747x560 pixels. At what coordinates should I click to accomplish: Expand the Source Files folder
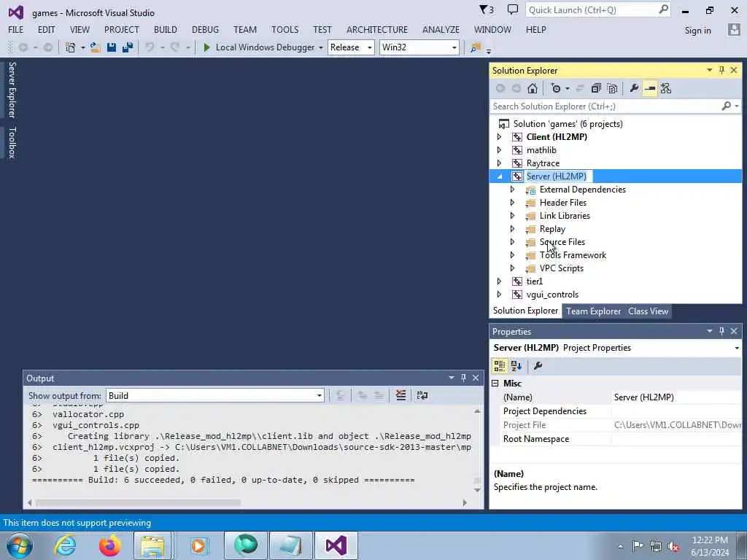pyautogui.click(x=512, y=242)
